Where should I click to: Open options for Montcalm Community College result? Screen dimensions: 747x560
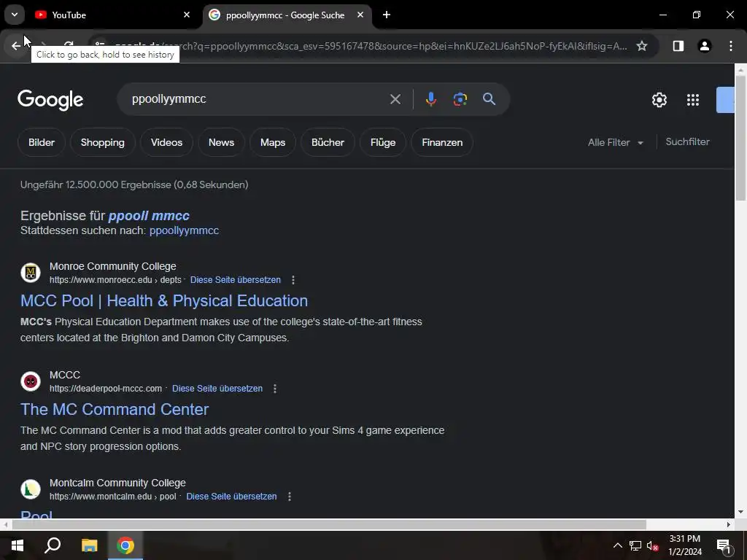[289, 497]
